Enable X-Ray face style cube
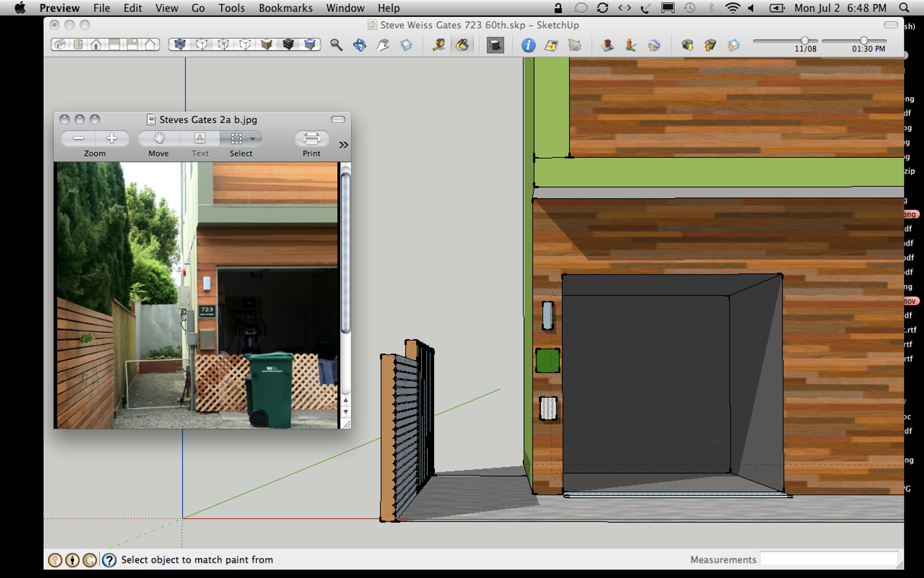This screenshot has height=578, width=924. pos(180,45)
